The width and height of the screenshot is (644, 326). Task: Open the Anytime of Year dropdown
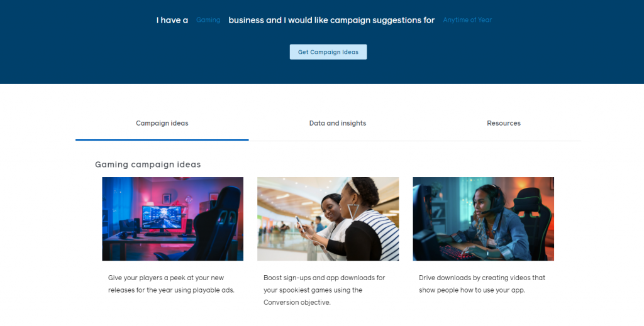467,19
